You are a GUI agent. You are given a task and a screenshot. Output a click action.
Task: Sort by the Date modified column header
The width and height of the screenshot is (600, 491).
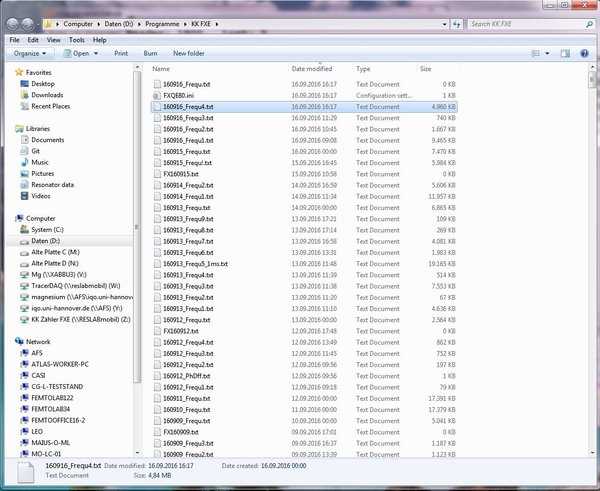point(312,69)
